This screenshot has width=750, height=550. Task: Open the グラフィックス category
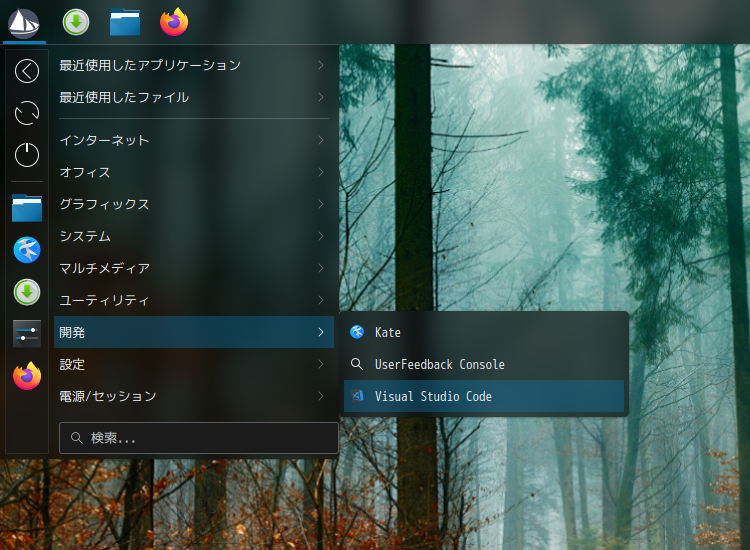(x=194, y=204)
